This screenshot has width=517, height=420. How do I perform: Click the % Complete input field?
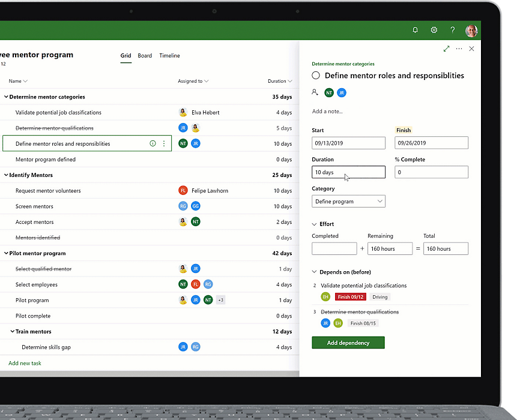[431, 172]
